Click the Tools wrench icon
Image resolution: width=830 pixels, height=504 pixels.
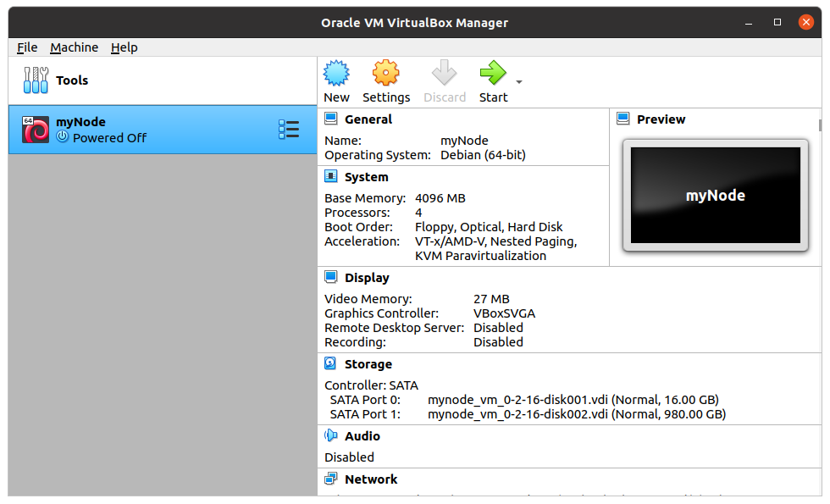[x=36, y=80]
